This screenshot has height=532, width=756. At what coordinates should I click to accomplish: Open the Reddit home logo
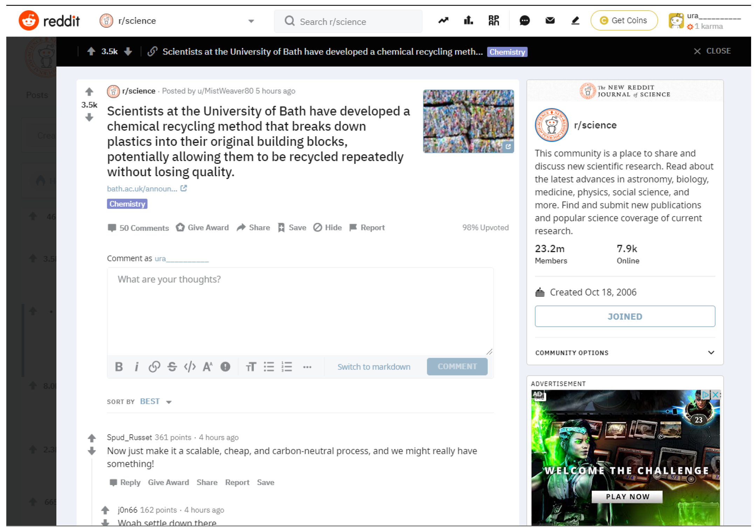49,21
